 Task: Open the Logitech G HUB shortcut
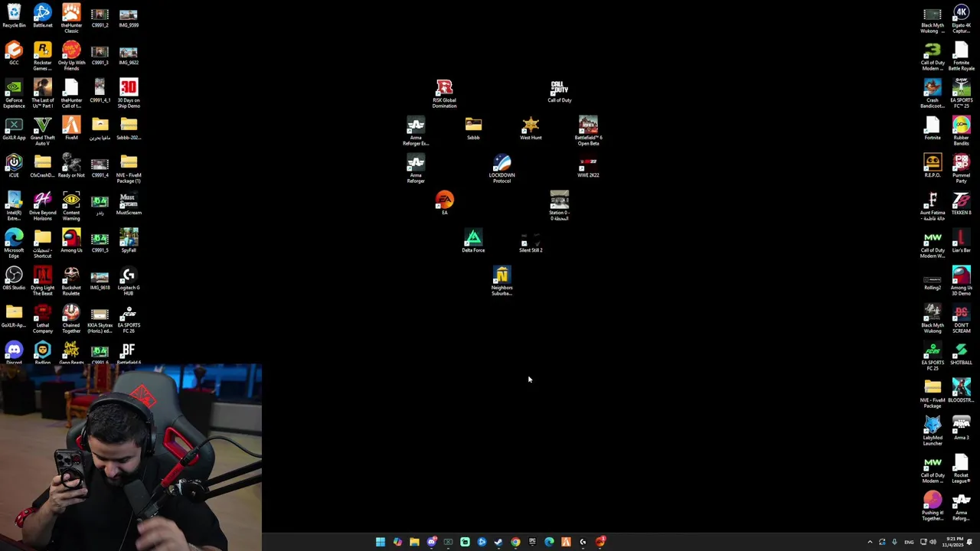click(x=129, y=281)
